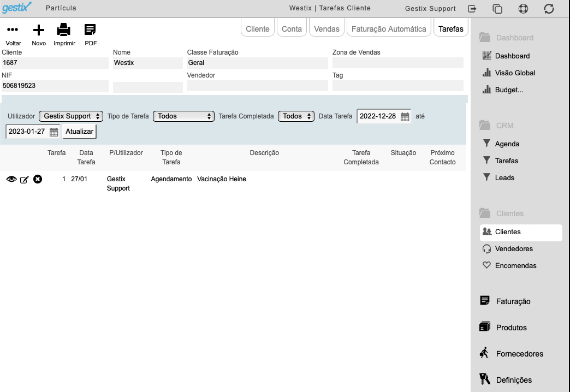
Task: Click the gestix logo
Action: coord(16,7)
